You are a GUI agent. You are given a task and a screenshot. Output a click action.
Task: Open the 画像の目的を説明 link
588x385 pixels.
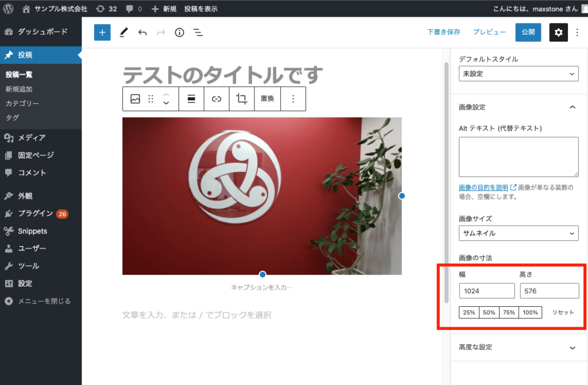[x=484, y=186]
